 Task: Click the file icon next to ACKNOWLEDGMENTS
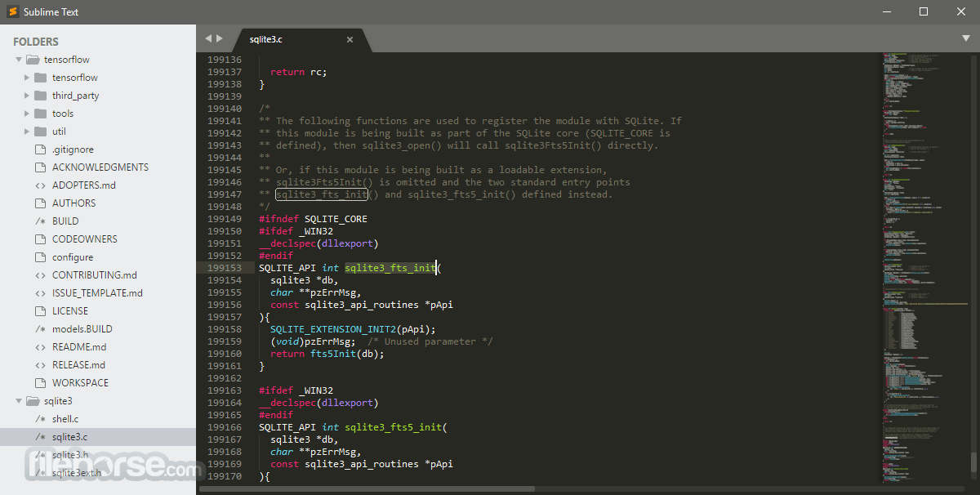coord(40,167)
